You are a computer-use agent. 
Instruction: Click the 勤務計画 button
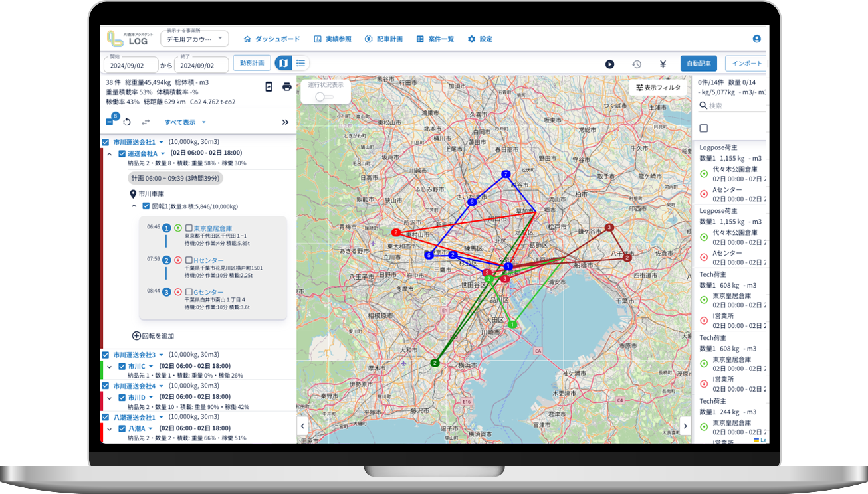[252, 63]
